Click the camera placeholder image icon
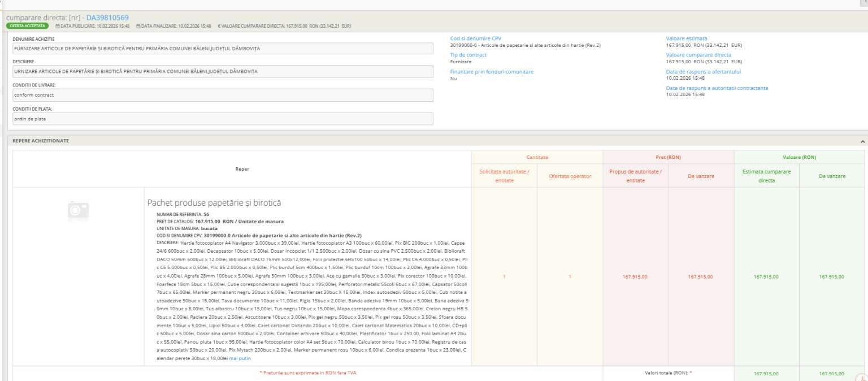 (78, 210)
